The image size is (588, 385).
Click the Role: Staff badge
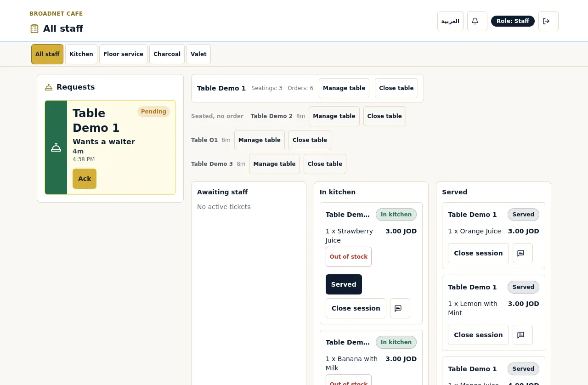tap(513, 21)
